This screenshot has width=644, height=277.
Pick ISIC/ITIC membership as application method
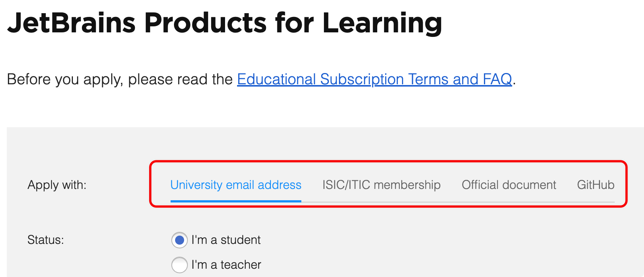[x=381, y=185]
